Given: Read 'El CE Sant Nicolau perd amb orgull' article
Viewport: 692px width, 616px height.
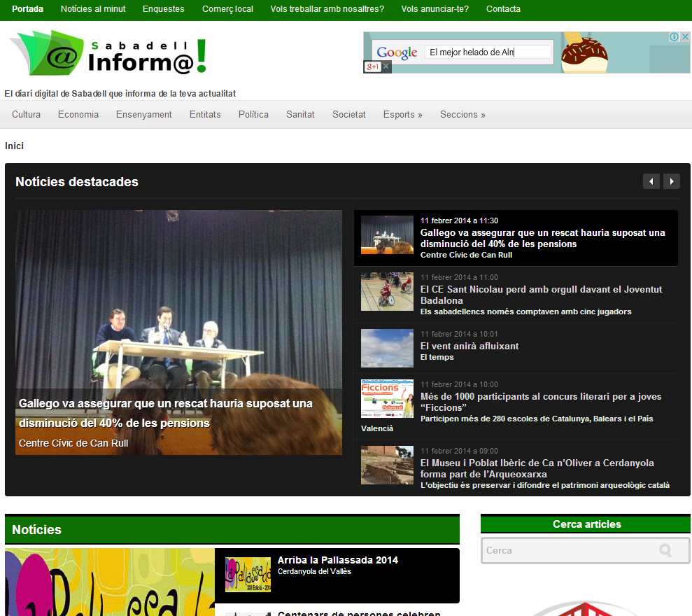Looking at the screenshot, I should click(541, 295).
